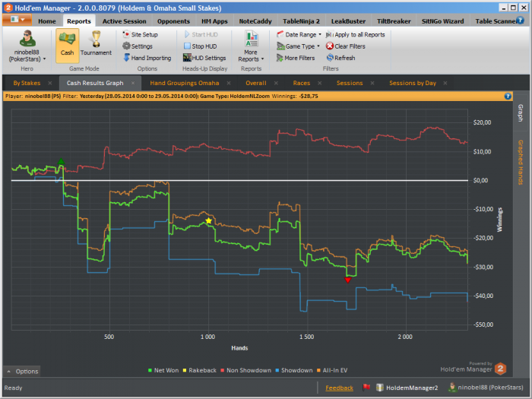The height and width of the screenshot is (399, 532).
Task: Close the By Stakes tab
Action: coord(50,83)
